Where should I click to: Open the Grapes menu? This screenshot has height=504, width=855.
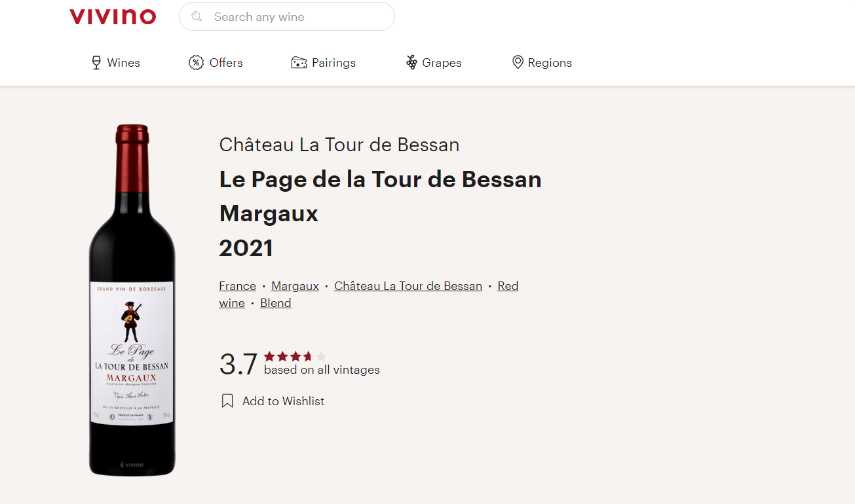442,63
